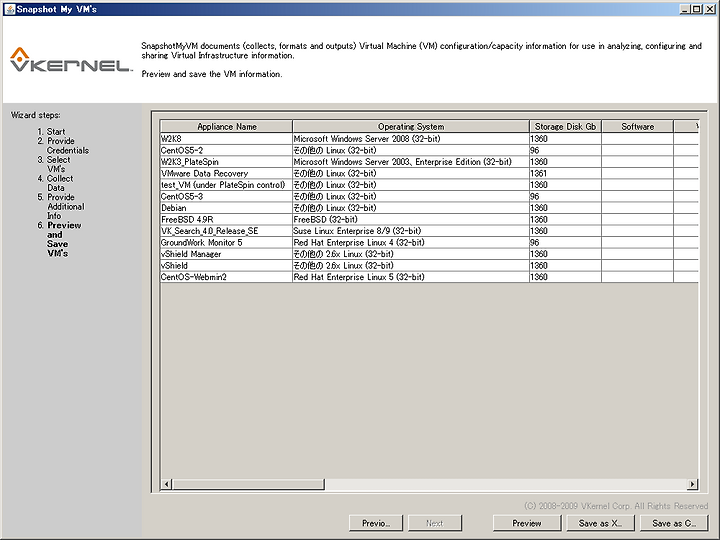Click Windows Server 2003, Enterprise Edition cell
This screenshot has width=720, height=540.
[411, 162]
